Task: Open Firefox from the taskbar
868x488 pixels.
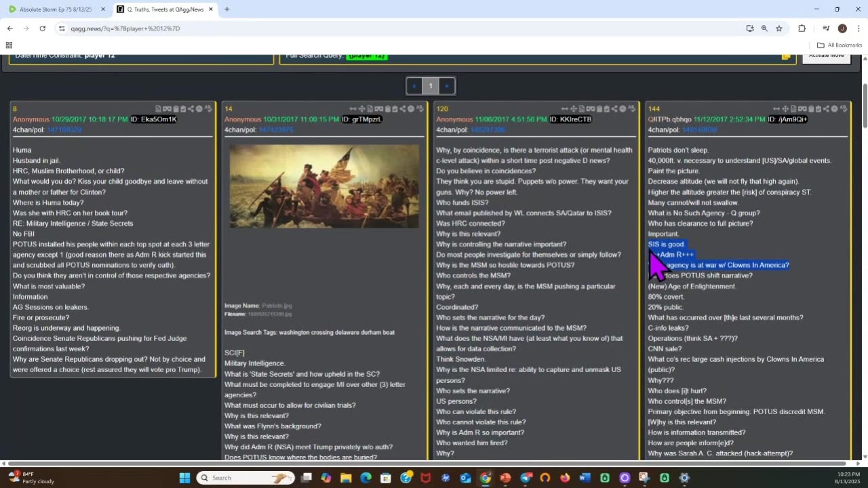Action: (x=565, y=478)
